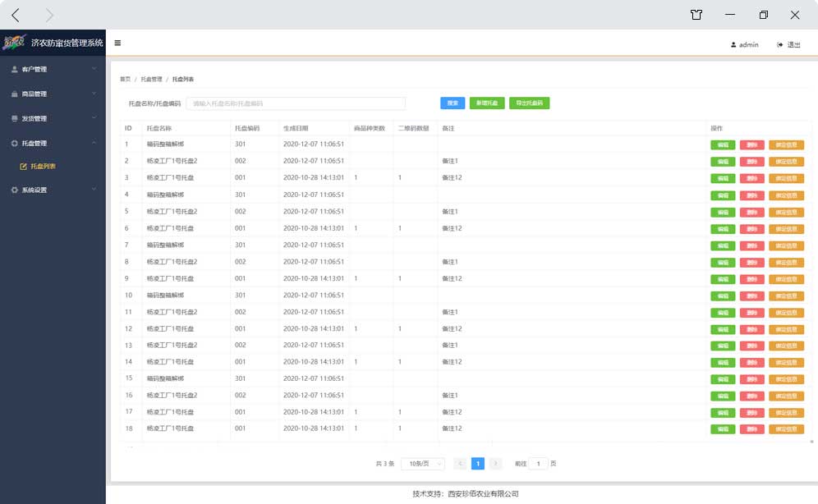Click the 导出托盘码 export button
This screenshot has width=818, height=504.
pos(529,103)
